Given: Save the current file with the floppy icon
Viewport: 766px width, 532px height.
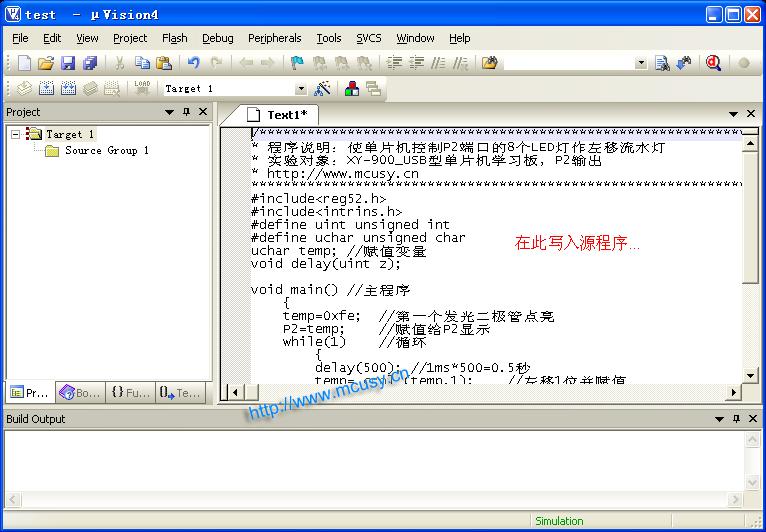Looking at the screenshot, I should (68, 63).
